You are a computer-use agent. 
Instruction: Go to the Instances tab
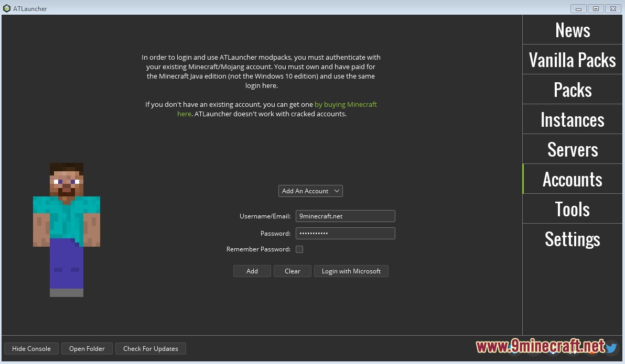coord(573,119)
